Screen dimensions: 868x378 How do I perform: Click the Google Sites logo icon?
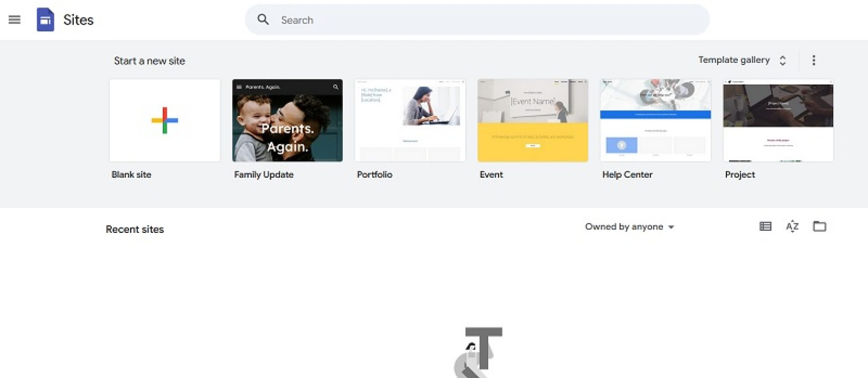[45, 19]
